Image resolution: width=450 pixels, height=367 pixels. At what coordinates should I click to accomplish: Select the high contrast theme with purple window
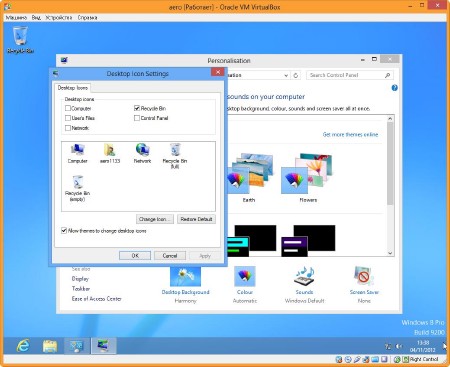pos(308,240)
